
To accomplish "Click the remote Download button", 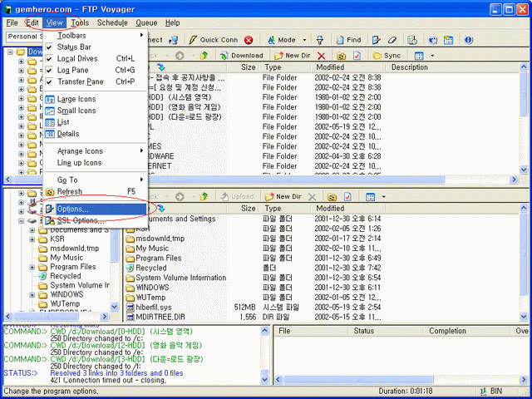I will pos(242,56).
